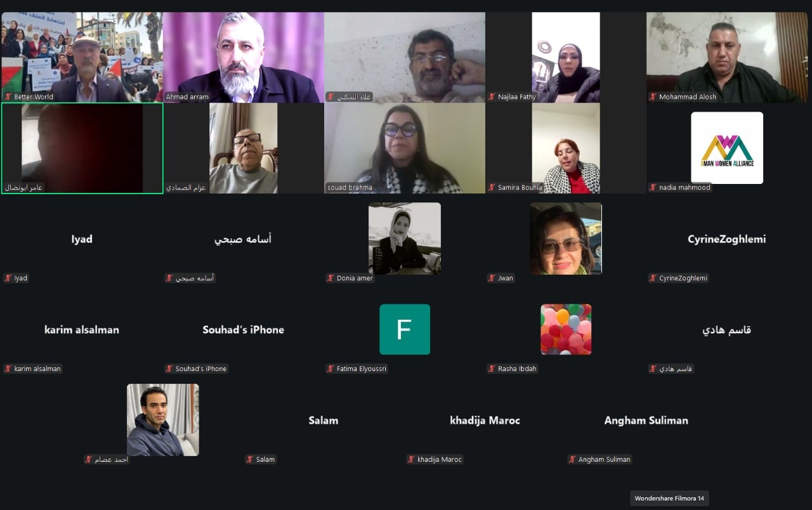Click Angham Suliman's muted microphone icon
The image size is (812, 510).
(573, 460)
